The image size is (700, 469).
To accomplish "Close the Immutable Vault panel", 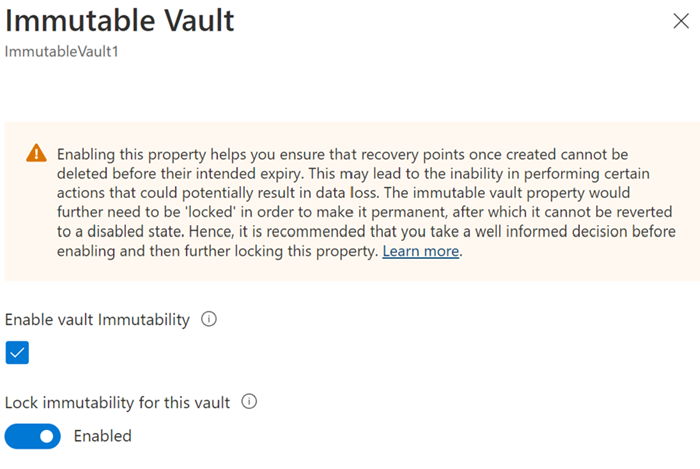I will (681, 22).
